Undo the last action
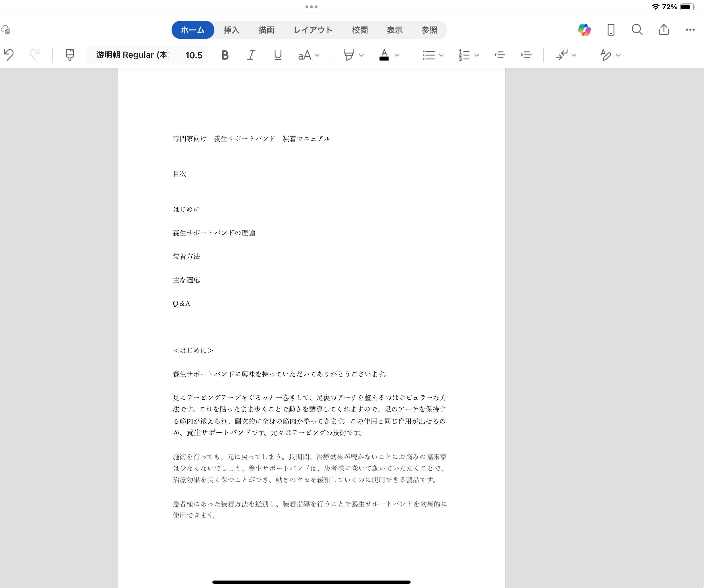704x588 pixels. (9, 55)
